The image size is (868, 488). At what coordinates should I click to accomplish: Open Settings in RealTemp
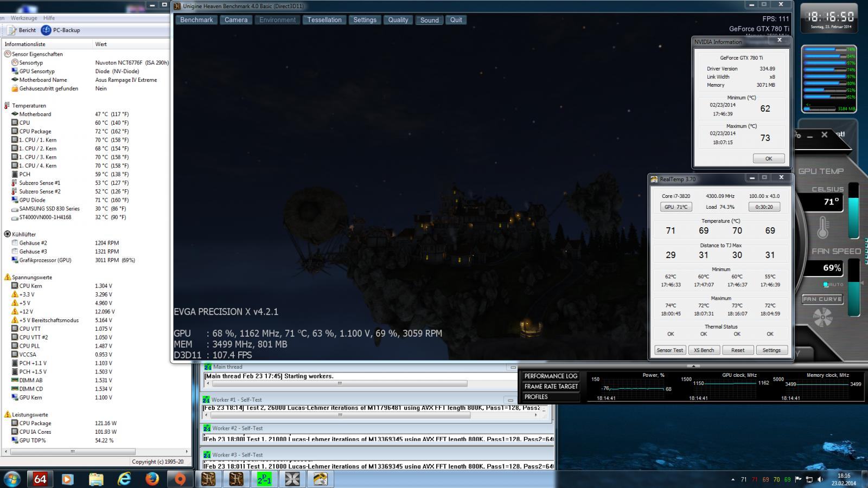(x=771, y=350)
